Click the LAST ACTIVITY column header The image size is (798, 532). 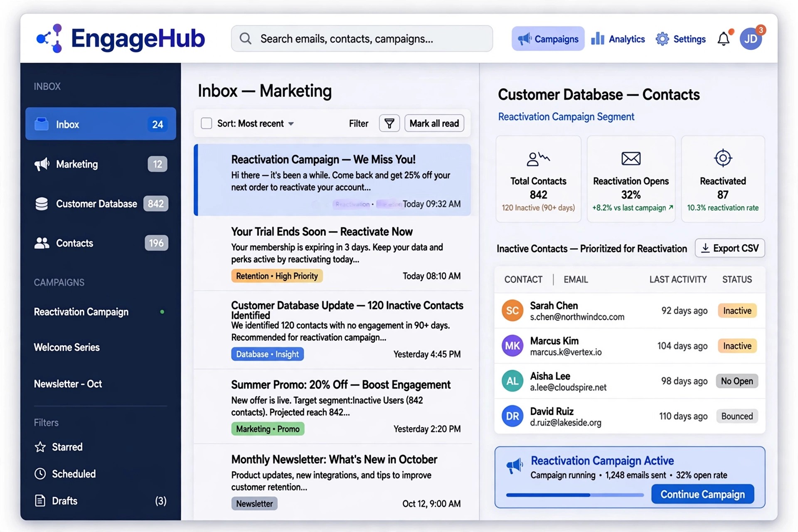coord(678,279)
